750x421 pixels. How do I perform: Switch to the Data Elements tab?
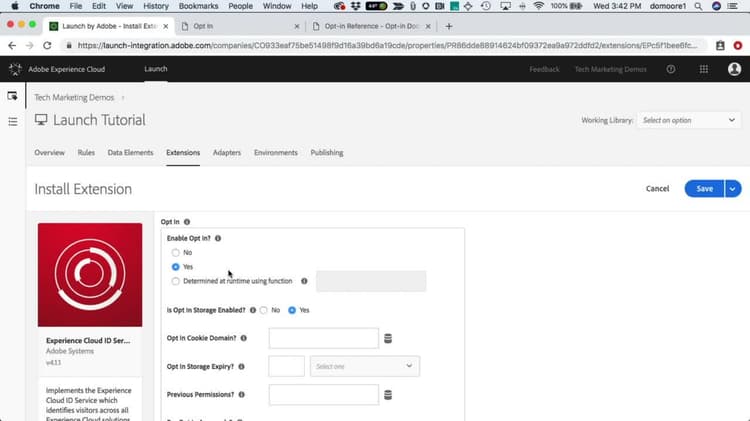130,153
